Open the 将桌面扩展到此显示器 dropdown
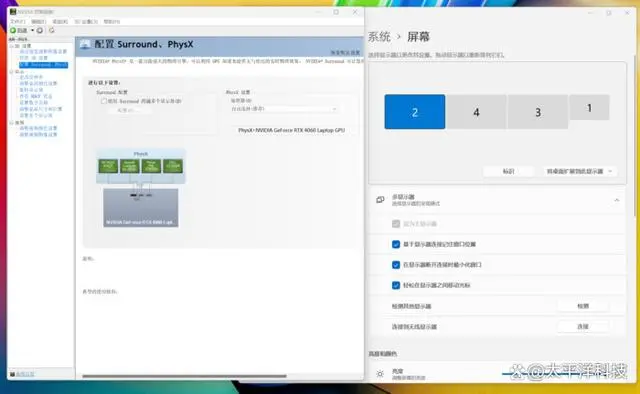The image size is (640, 394). 579,171
